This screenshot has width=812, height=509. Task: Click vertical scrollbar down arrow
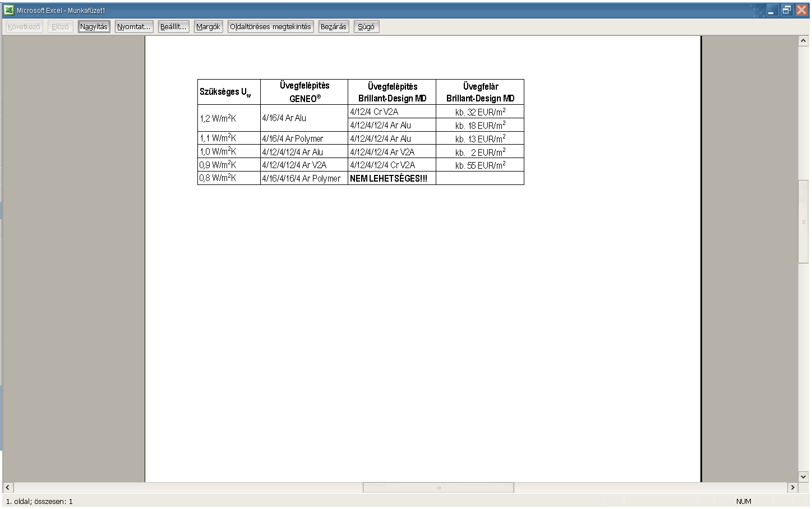tap(804, 477)
